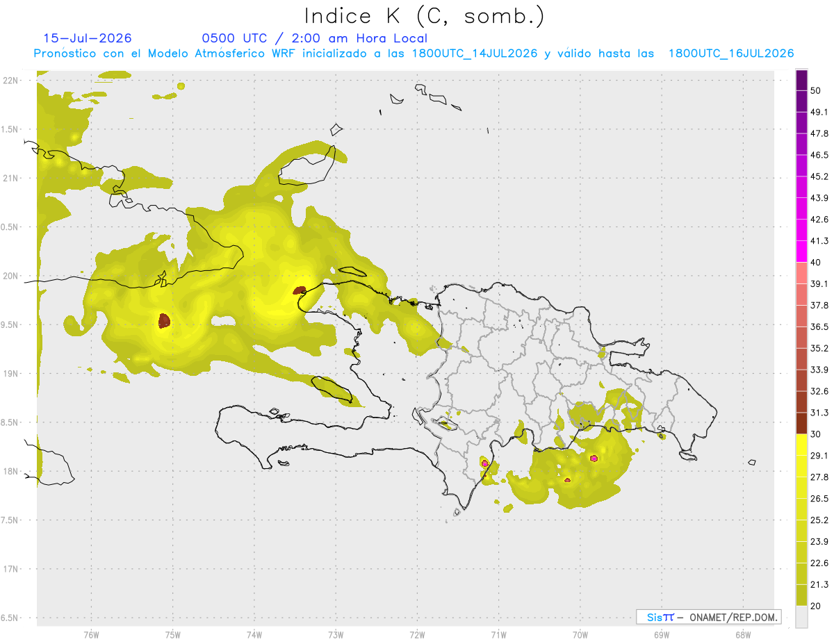Click the colorbar label "50"
The width and height of the screenshot is (834, 644).
click(816, 90)
